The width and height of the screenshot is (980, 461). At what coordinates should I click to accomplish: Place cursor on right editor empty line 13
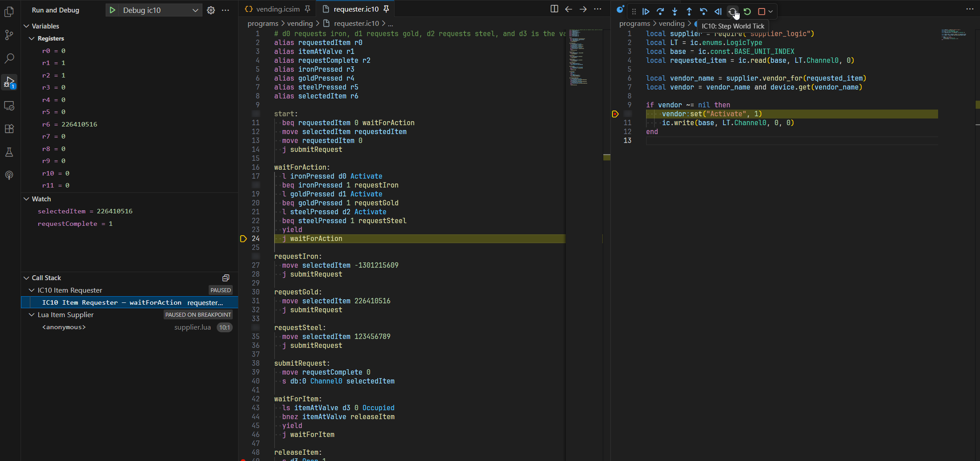[x=791, y=141]
